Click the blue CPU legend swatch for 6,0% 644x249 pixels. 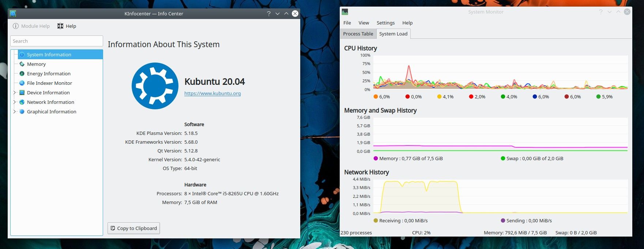[x=535, y=97]
